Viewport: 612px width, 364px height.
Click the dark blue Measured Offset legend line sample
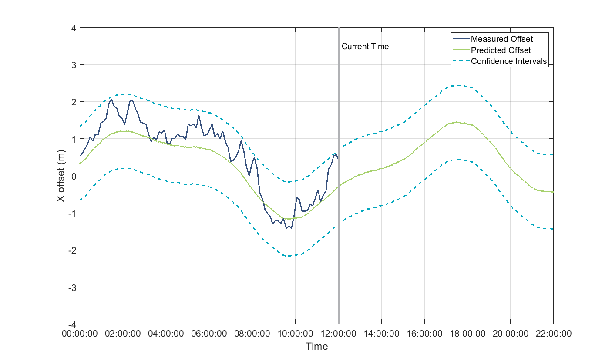click(461, 39)
